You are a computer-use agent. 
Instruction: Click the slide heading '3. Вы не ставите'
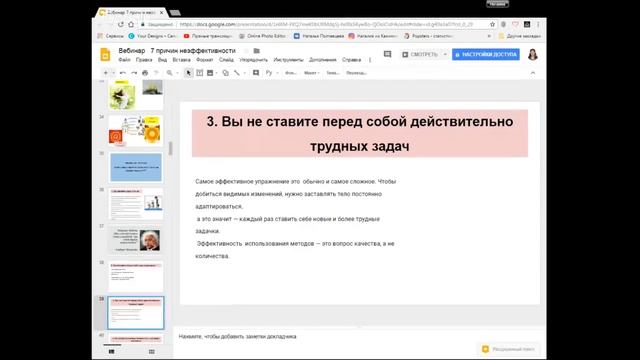pos(360,133)
